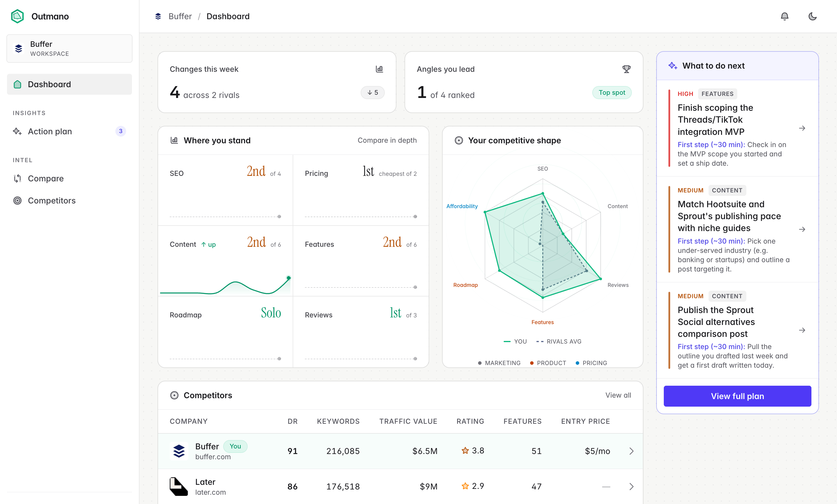Click the Competitors section target icon
This screenshot has width=837, height=504.
pyautogui.click(x=174, y=395)
